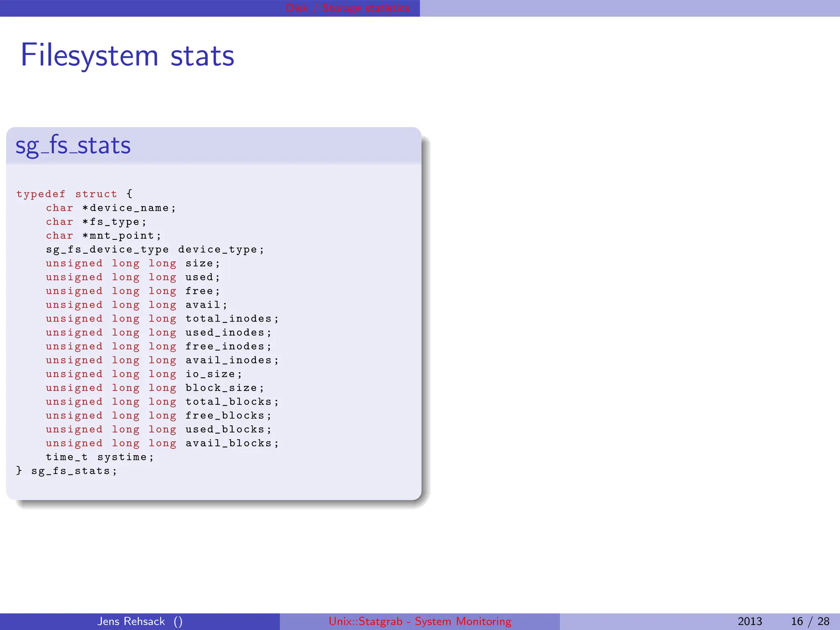Click the closing '} sg_fs_stats;' line
Image resolution: width=840 pixels, height=630 pixels.
[x=66, y=471]
